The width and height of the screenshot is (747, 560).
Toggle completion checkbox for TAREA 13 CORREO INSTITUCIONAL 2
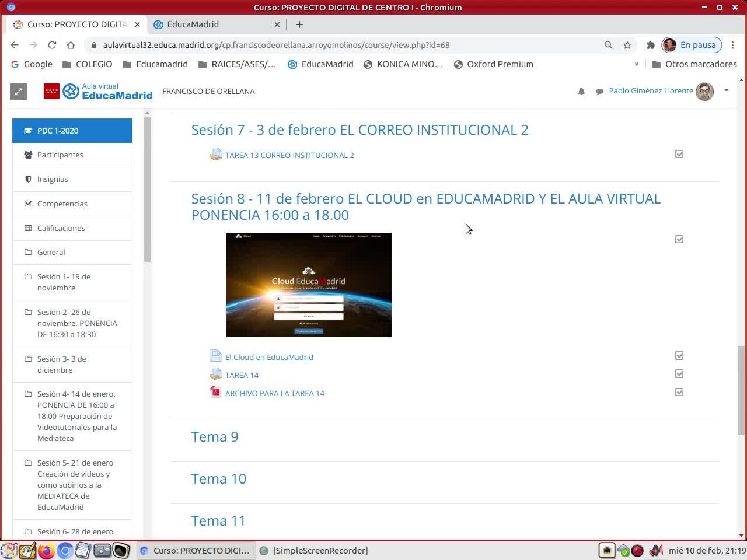(x=679, y=154)
